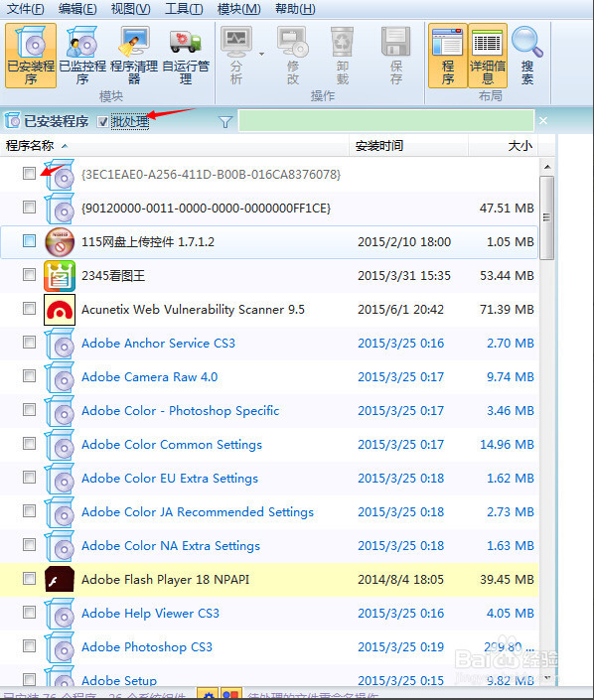Select Adobe Help Viewer CS3 name
This screenshot has width=594, height=700.
(x=150, y=614)
